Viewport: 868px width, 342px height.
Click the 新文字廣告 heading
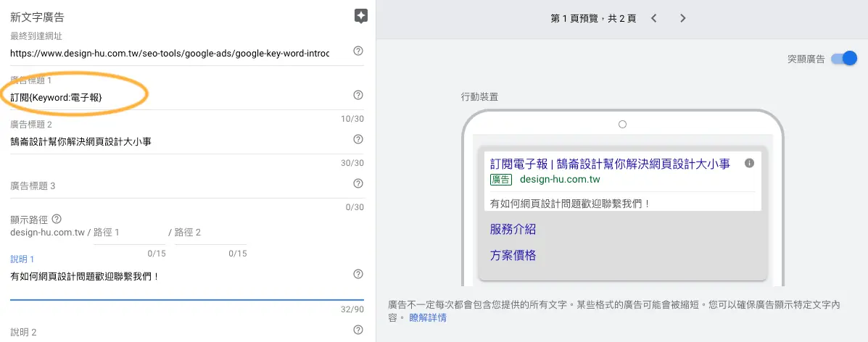37,17
